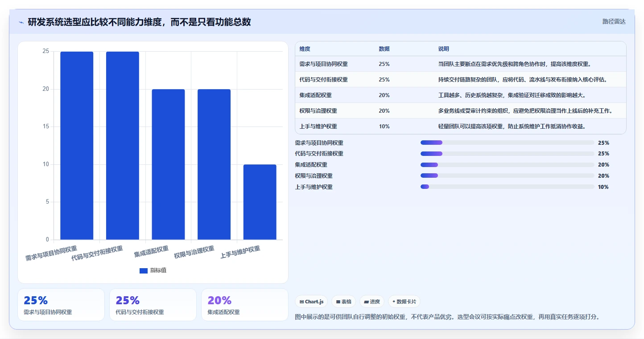Select the 权限与治理权重 chart bar
Screen dimensions: 644x339
214,164
